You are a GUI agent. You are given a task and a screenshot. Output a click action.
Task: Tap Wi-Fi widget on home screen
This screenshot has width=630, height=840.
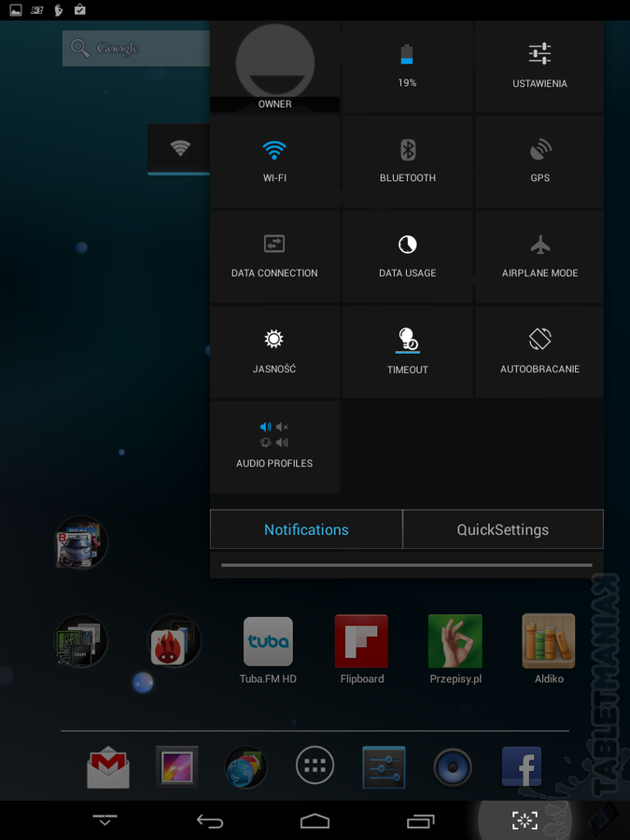pyautogui.click(x=179, y=149)
